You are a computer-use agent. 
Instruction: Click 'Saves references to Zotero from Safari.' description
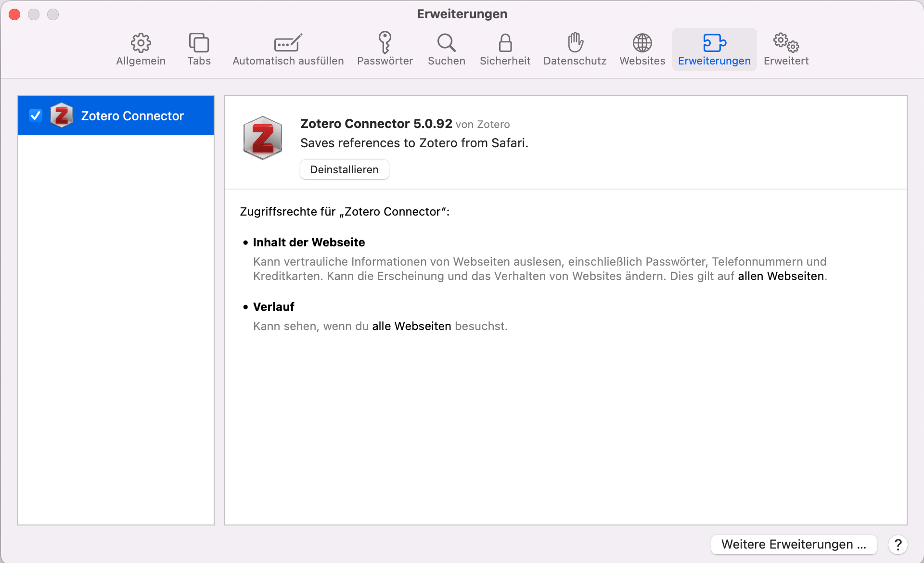pyautogui.click(x=414, y=143)
